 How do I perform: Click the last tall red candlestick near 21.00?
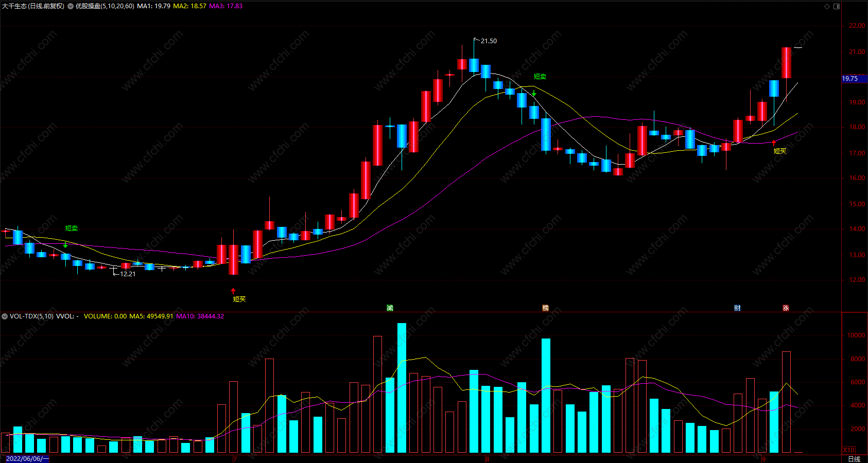pyautogui.click(x=786, y=63)
